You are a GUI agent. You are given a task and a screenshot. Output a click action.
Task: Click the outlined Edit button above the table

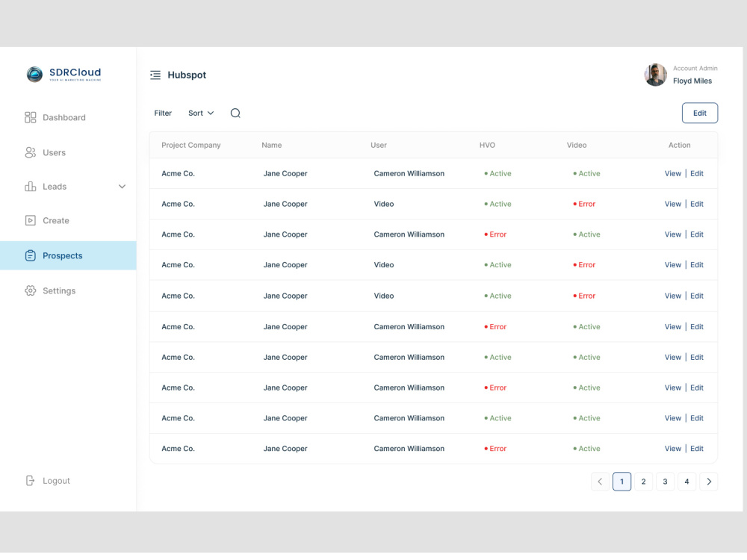click(699, 113)
